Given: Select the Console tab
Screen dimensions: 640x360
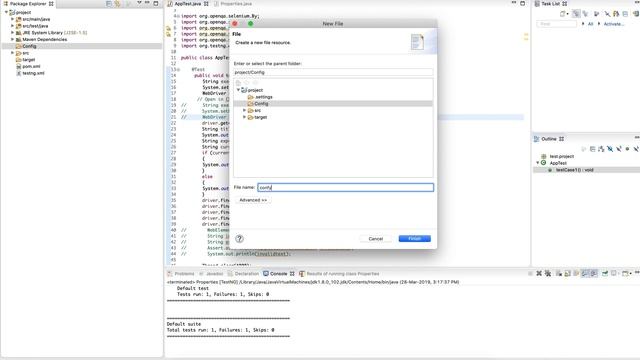Looking at the screenshot, I should pyautogui.click(x=278, y=273).
